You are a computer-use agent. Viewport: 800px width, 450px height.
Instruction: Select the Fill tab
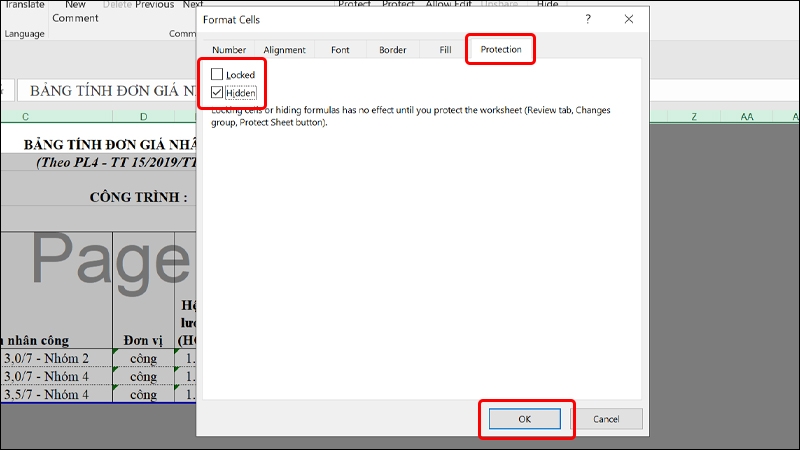point(445,49)
